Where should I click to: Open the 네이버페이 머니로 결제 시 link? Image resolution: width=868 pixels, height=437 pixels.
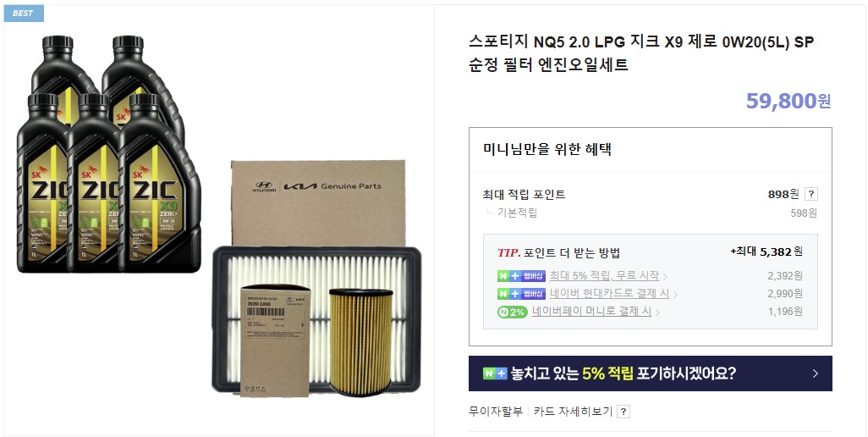tap(591, 312)
